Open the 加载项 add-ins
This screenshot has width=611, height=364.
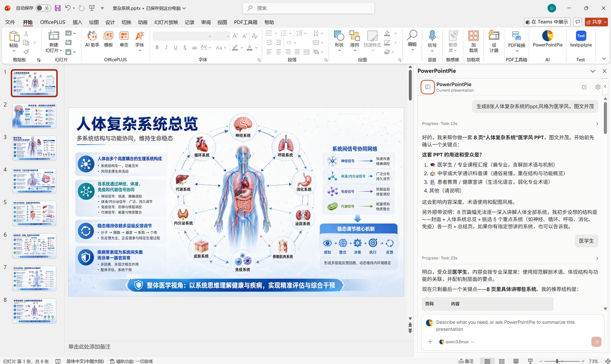(x=473, y=41)
